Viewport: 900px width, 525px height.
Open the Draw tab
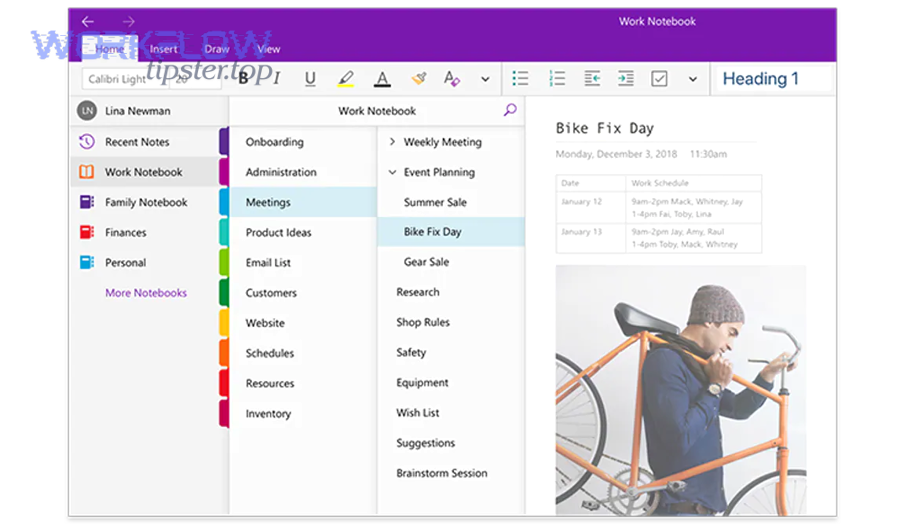coord(217,49)
